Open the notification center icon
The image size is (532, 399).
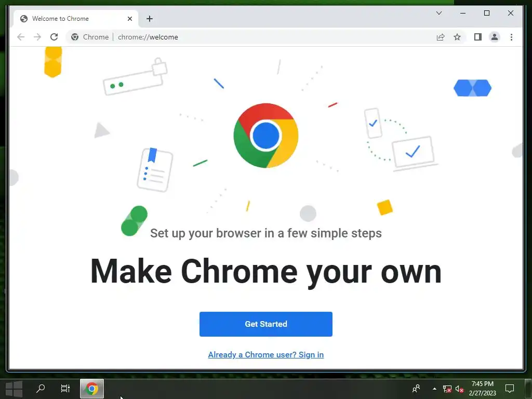coord(510,389)
